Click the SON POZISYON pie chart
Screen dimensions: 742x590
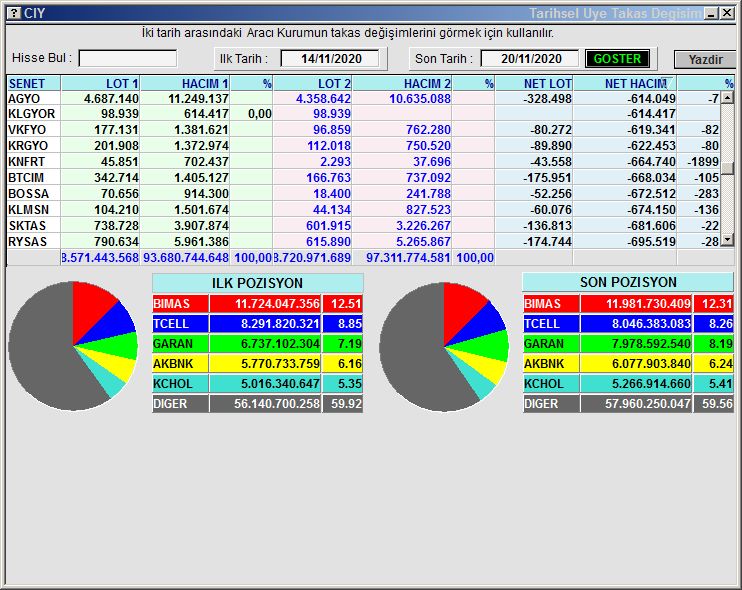coord(444,347)
